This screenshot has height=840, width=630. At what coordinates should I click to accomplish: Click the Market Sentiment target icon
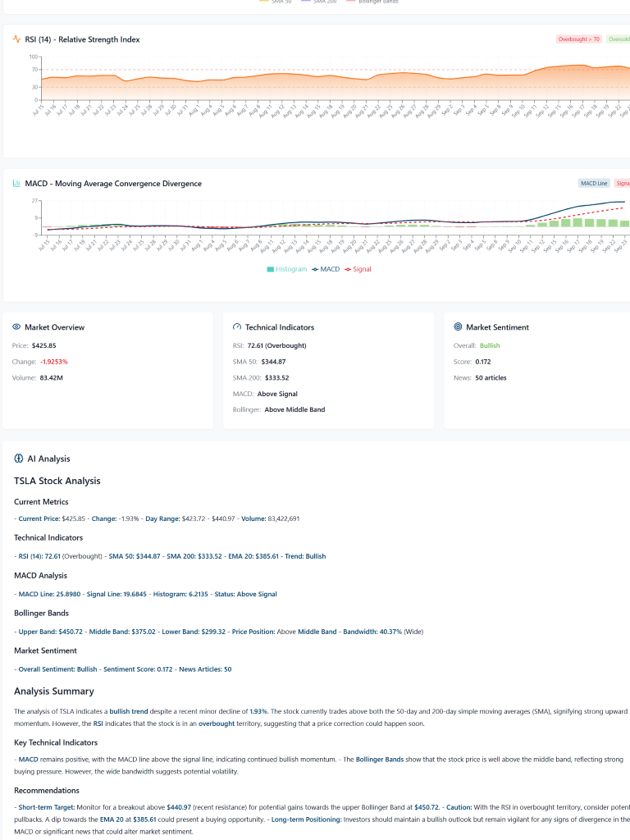[x=458, y=326]
